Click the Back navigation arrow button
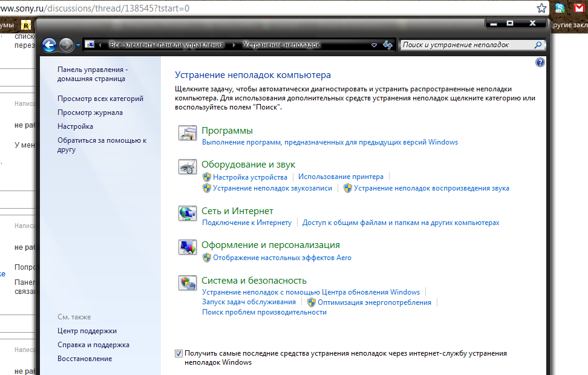The width and height of the screenshot is (588, 375). click(50, 45)
